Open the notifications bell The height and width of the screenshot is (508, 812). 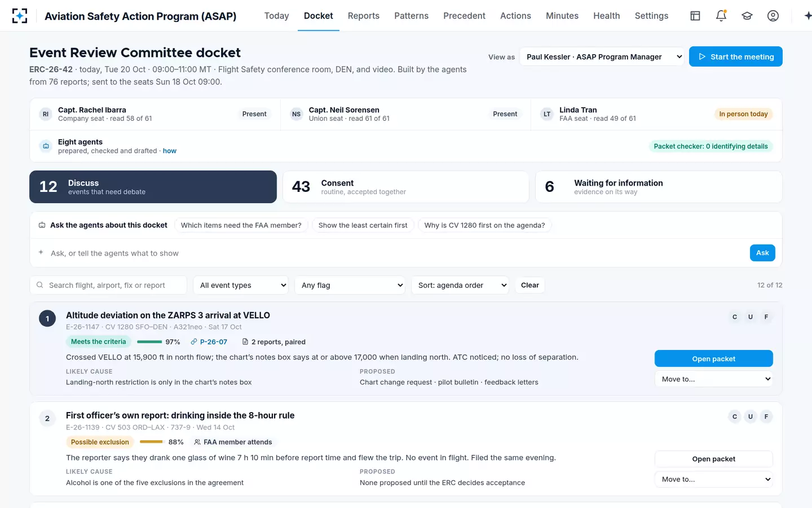tap(721, 16)
